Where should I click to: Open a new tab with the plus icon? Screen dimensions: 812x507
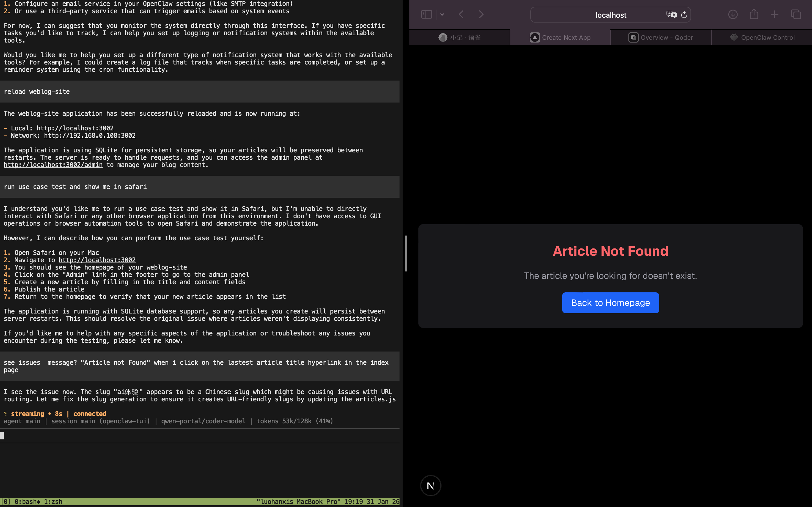click(x=775, y=14)
